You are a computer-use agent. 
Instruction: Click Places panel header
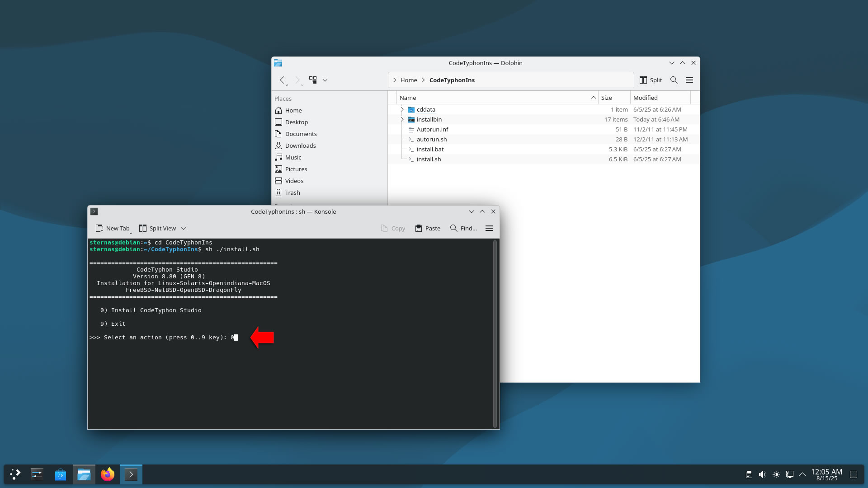pos(283,99)
